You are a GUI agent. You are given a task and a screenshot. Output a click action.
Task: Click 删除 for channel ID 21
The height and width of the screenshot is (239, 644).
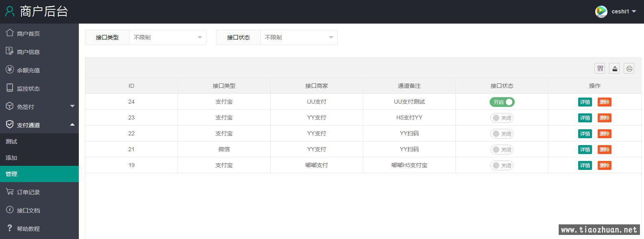[604, 150]
